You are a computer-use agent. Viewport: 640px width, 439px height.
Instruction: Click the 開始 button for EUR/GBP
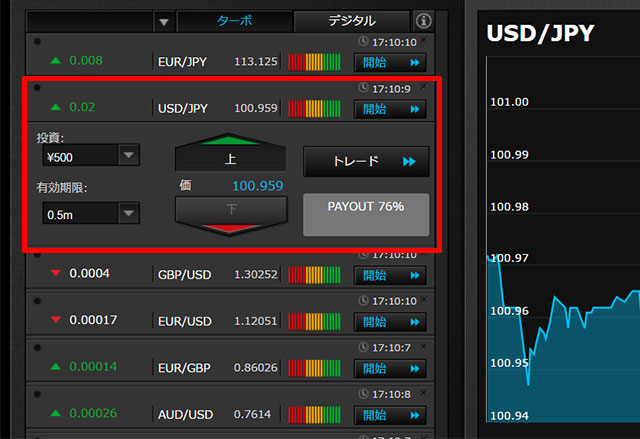tap(390, 368)
